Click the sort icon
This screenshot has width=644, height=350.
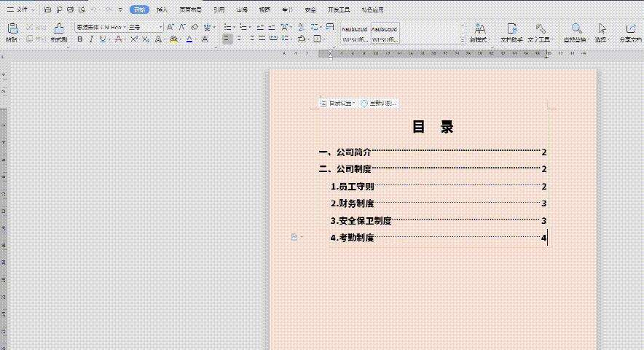click(x=301, y=28)
